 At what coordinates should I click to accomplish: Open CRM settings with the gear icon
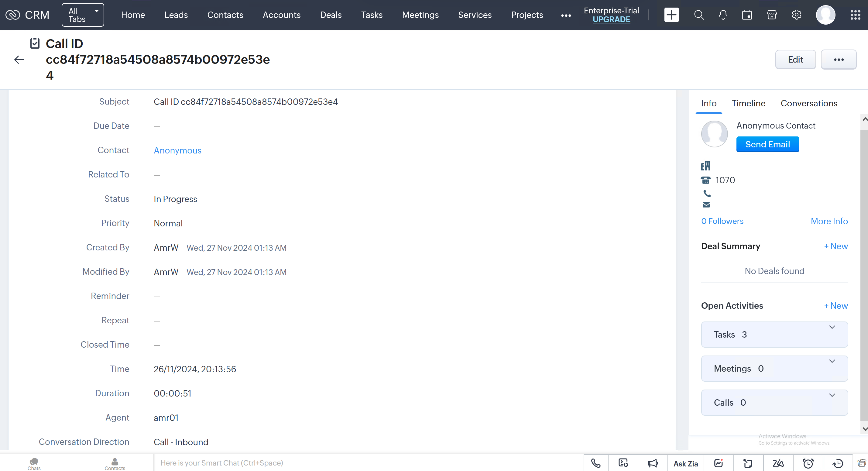(x=797, y=15)
